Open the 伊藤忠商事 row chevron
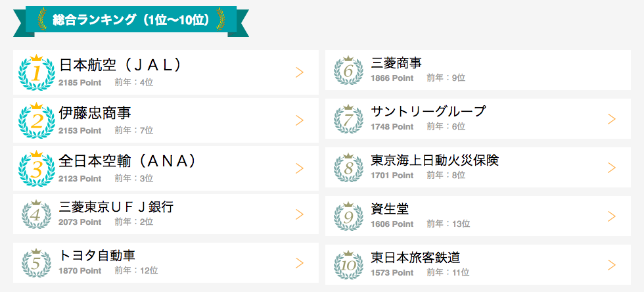The height and width of the screenshot is (292, 644). pyautogui.click(x=300, y=120)
